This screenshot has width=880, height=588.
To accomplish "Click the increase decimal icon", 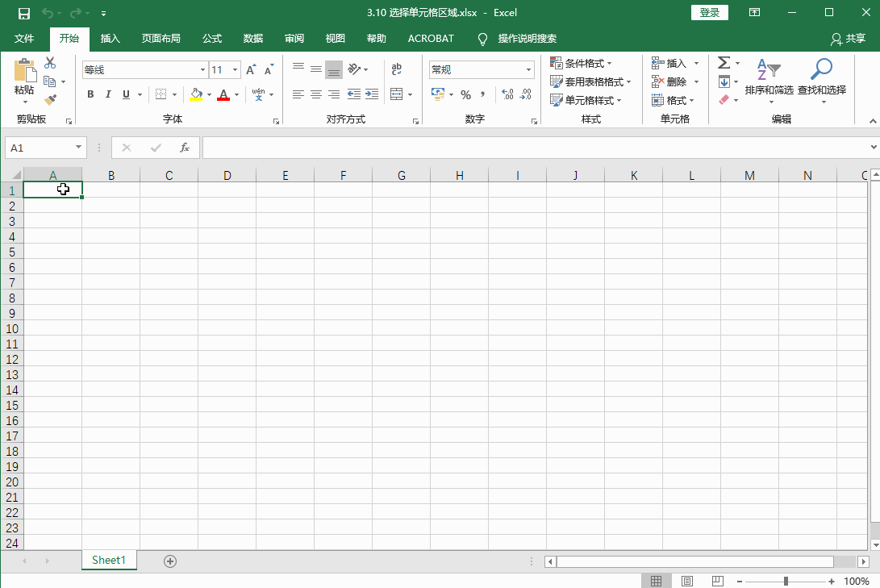I will [x=506, y=94].
